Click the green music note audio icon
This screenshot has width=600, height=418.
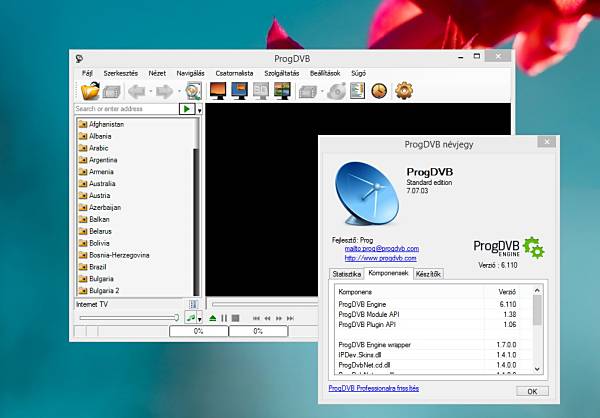[x=190, y=318]
